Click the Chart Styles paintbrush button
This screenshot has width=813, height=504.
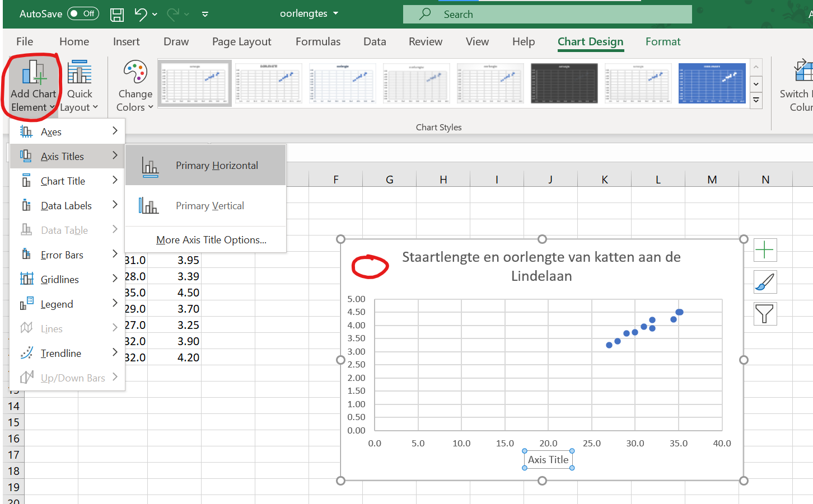pos(765,282)
